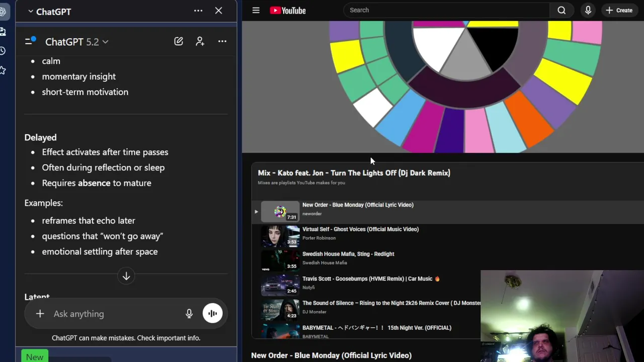Screen dimensions: 644x362
Task: Click the left edge star icon
Action: click(3, 70)
